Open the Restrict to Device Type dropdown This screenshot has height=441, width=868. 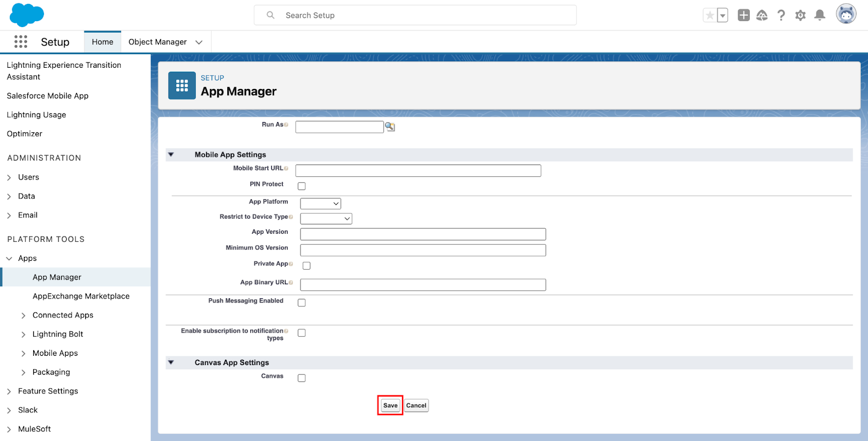tap(326, 219)
